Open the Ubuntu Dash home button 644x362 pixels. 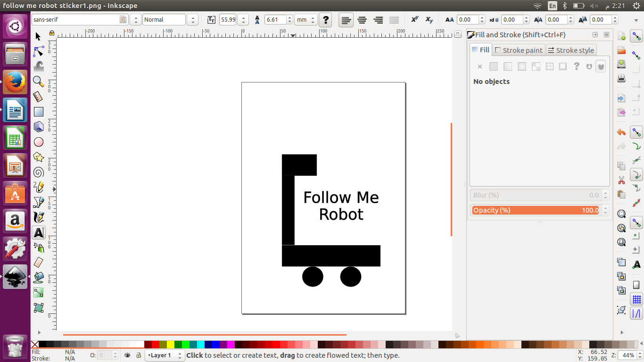tap(15, 26)
